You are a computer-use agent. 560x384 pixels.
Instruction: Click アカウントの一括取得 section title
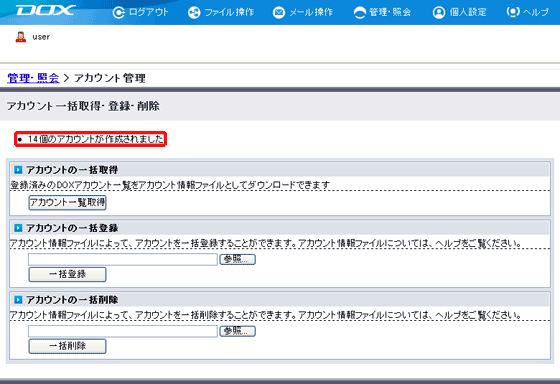pyautogui.click(x=72, y=170)
